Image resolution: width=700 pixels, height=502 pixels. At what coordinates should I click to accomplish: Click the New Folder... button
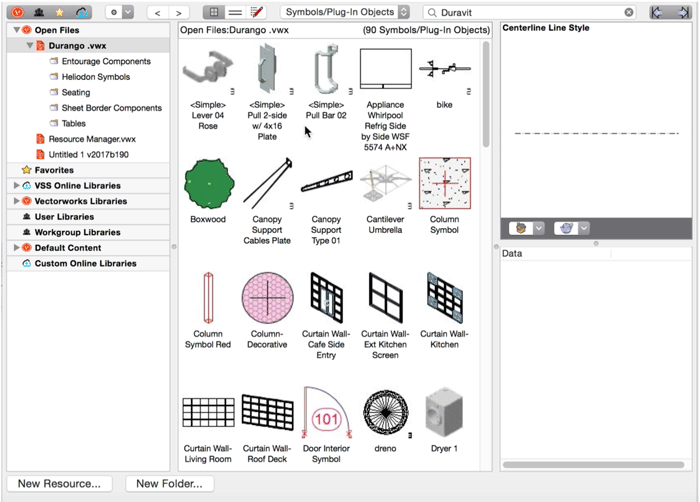point(169,484)
